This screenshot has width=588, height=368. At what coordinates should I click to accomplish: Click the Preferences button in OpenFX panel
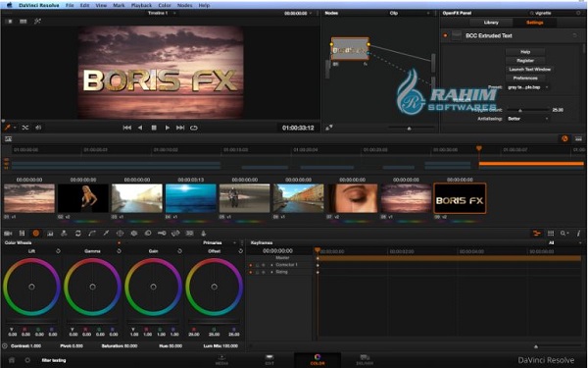525,79
